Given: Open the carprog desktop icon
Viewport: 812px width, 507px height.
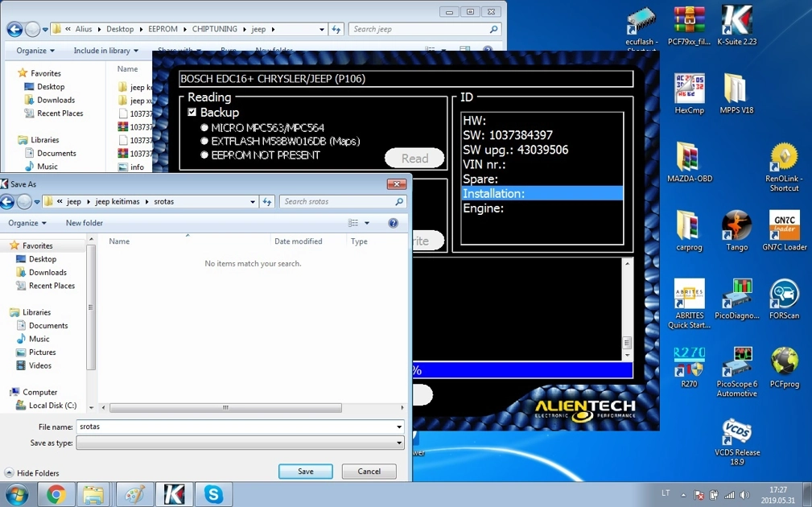Looking at the screenshot, I should tap(689, 231).
